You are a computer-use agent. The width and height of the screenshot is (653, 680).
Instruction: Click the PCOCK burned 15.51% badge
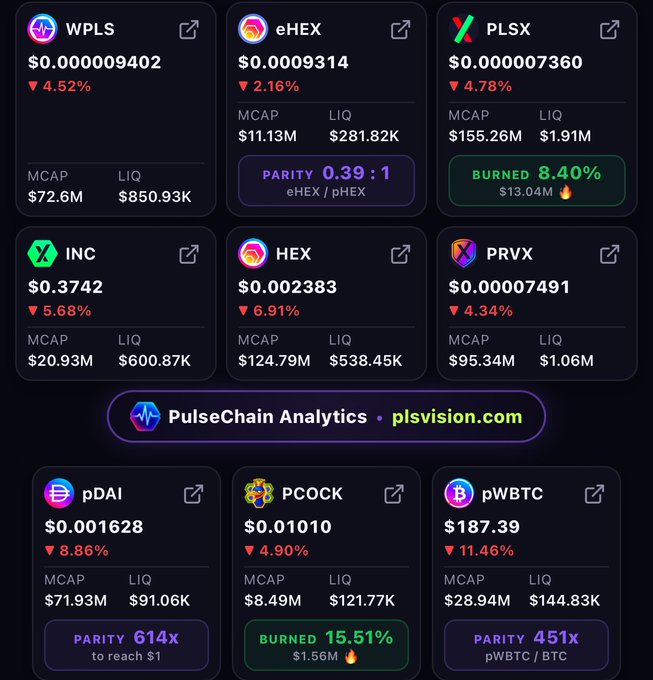coord(326,645)
